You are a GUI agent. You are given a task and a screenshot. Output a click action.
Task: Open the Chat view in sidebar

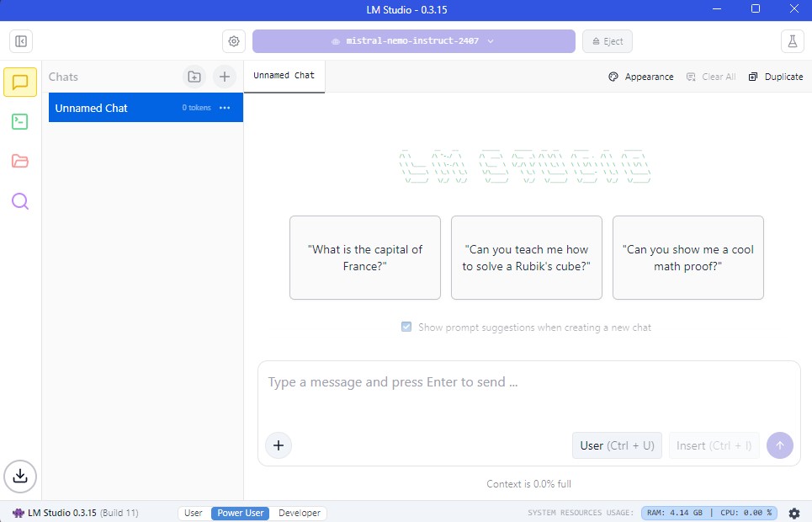(x=20, y=82)
